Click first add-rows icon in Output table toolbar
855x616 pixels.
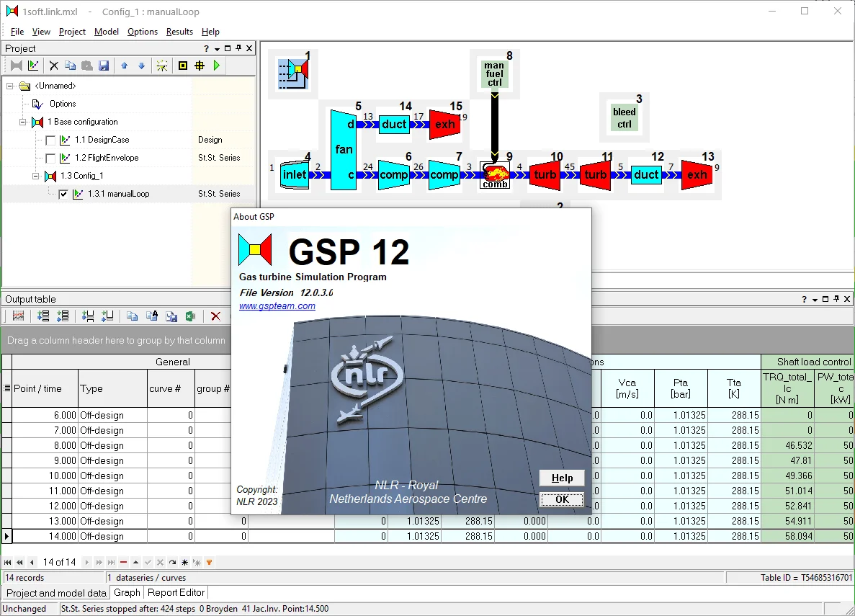coord(43,316)
